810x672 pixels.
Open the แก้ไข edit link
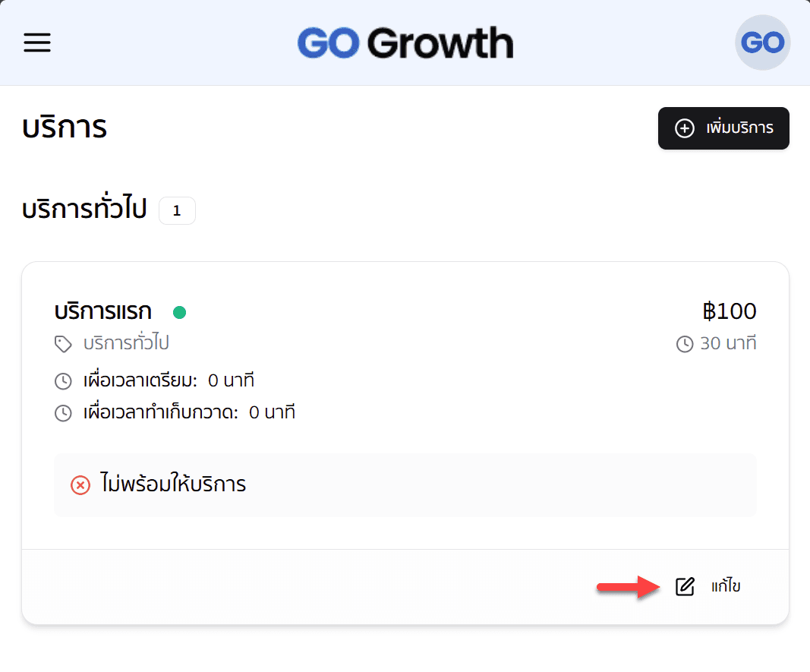point(725,586)
